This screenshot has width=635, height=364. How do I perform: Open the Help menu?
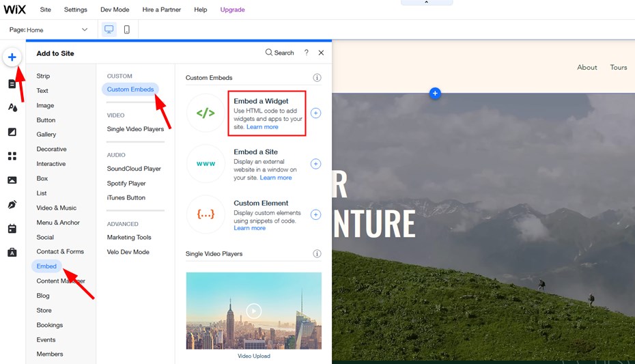pyautogui.click(x=201, y=10)
